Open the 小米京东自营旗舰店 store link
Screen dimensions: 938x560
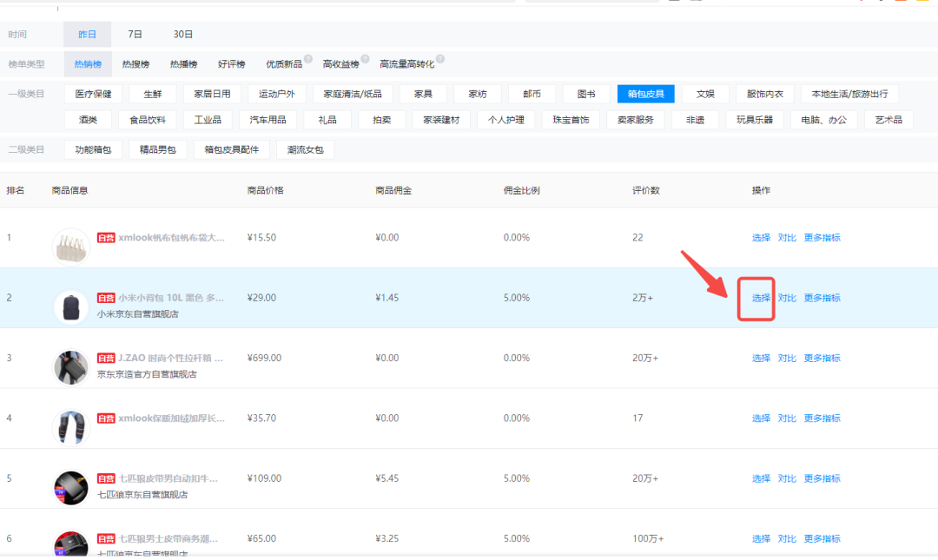139,316
